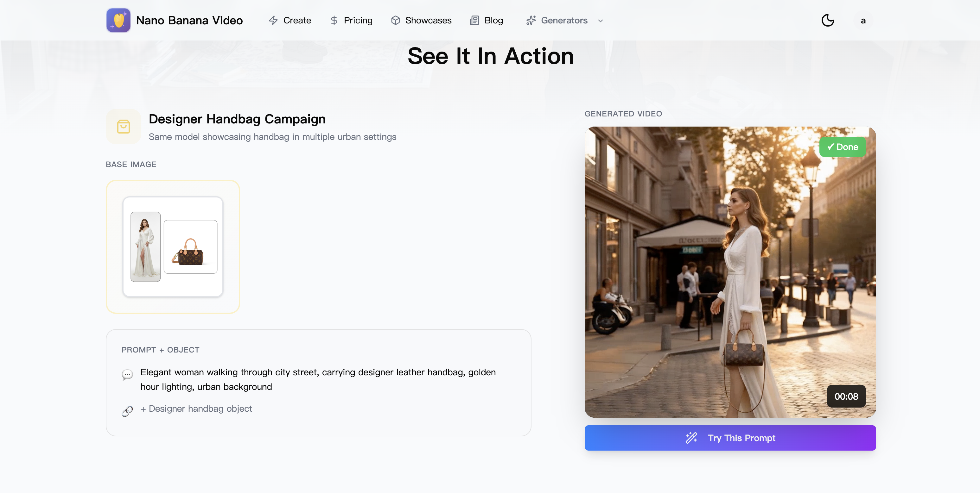980x493 pixels.
Task: Click the 00:08 duration indicator on the video
Action: click(846, 396)
